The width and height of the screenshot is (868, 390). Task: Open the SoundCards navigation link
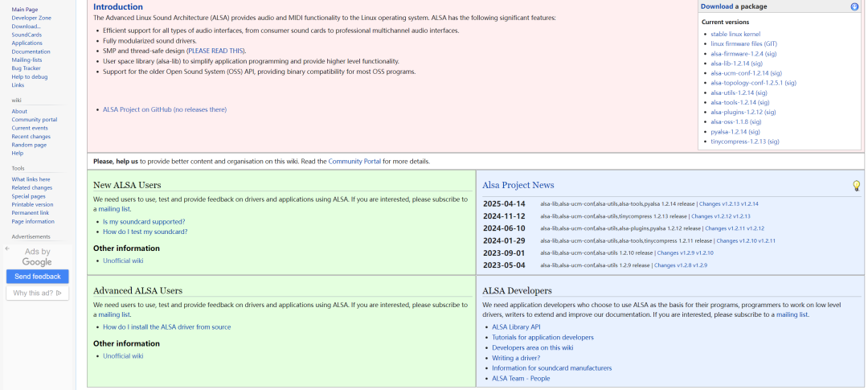(27, 35)
